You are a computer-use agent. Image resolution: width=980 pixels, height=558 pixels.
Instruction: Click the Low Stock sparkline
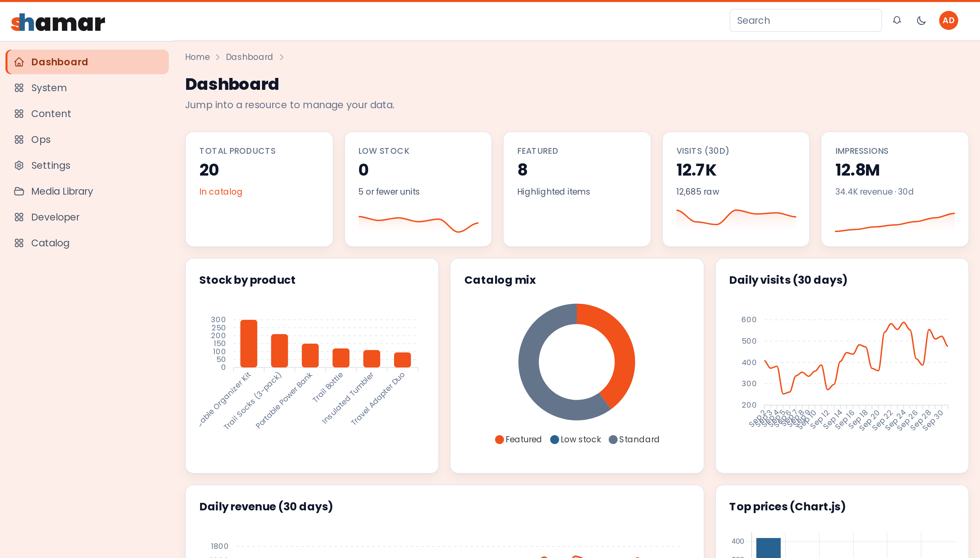(x=418, y=224)
